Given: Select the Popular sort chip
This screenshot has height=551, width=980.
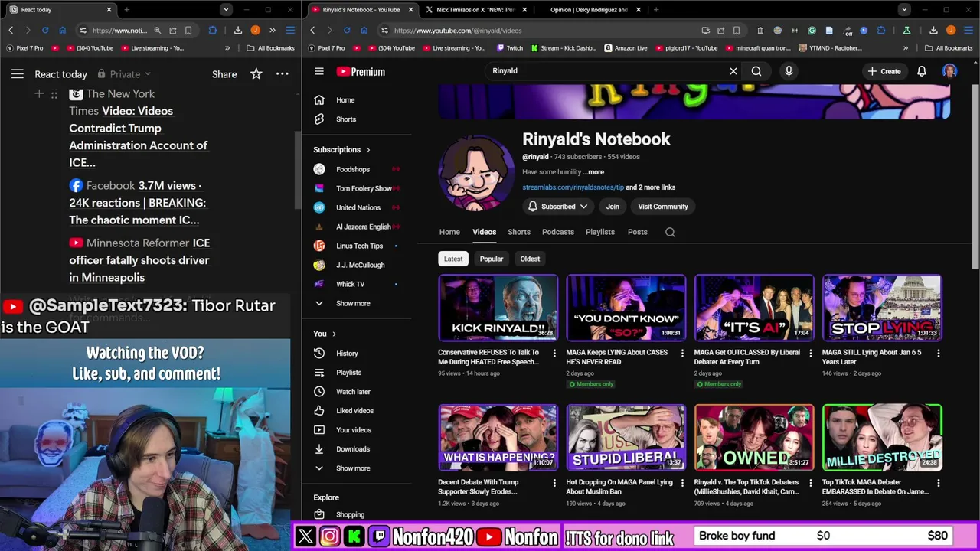Looking at the screenshot, I should pos(492,259).
